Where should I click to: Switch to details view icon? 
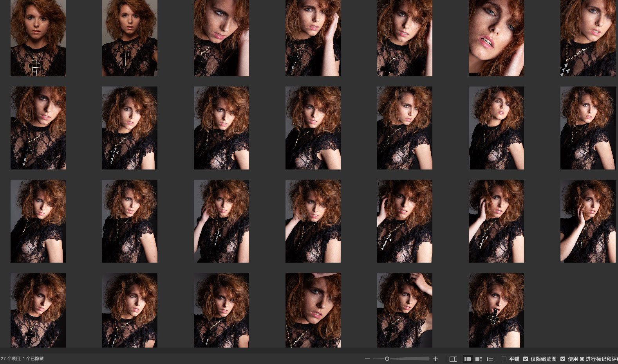tap(479, 359)
